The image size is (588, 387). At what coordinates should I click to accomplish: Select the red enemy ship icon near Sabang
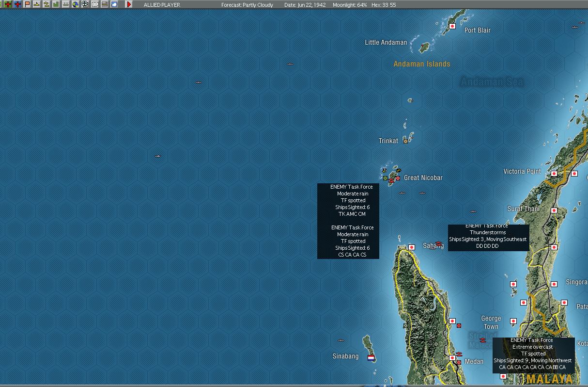[438, 244]
